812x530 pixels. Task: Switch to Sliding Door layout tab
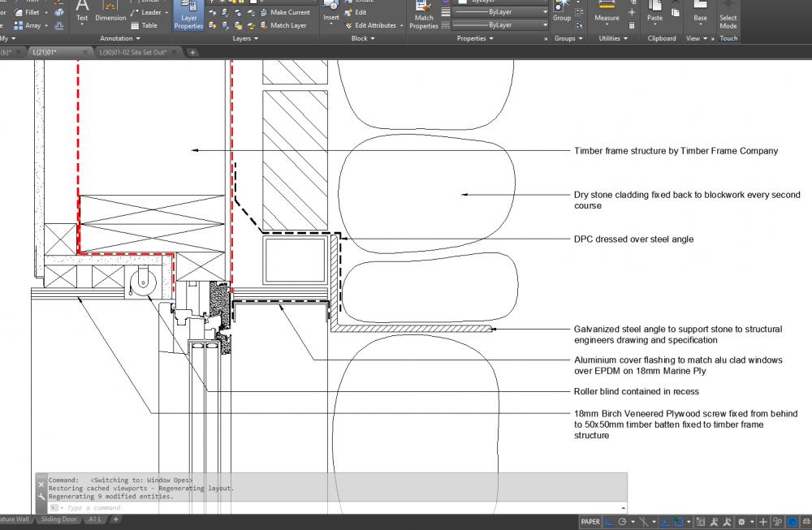coord(58,519)
